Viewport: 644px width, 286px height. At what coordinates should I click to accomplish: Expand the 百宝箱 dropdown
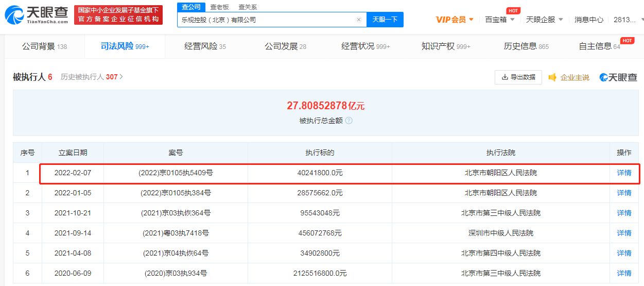[x=499, y=20]
